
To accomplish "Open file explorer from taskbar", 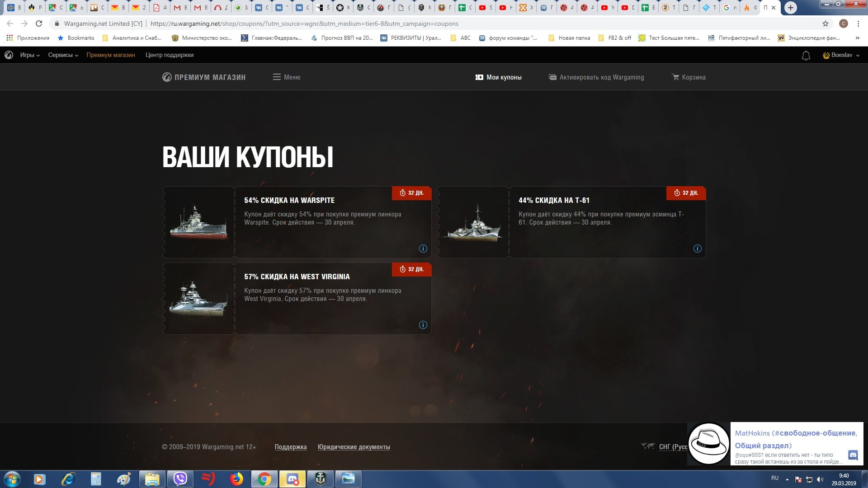I will pyautogui.click(x=152, y=479).
